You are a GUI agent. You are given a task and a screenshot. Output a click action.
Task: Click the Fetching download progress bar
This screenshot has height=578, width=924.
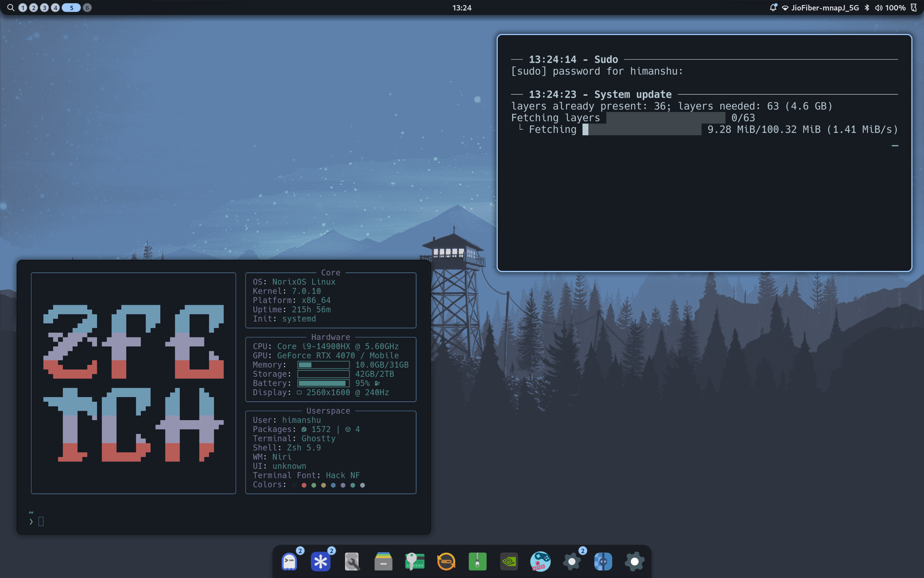pos(642,130)
